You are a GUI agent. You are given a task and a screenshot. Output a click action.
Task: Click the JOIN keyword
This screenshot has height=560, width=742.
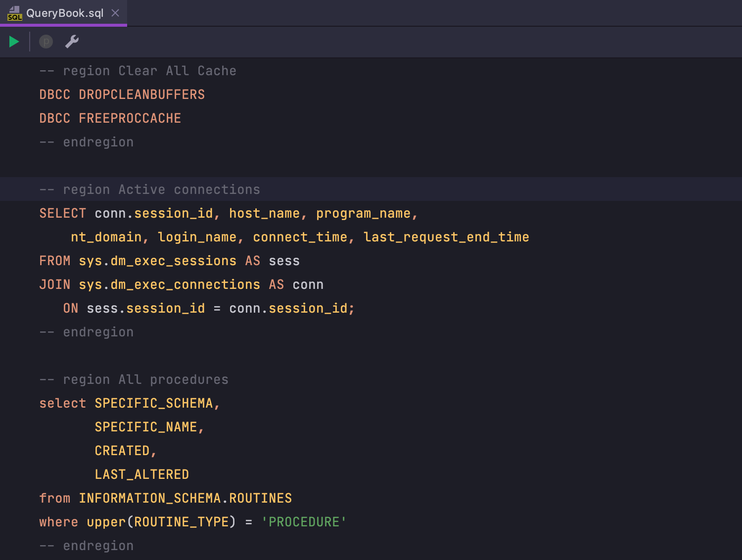tap(55, 285)
